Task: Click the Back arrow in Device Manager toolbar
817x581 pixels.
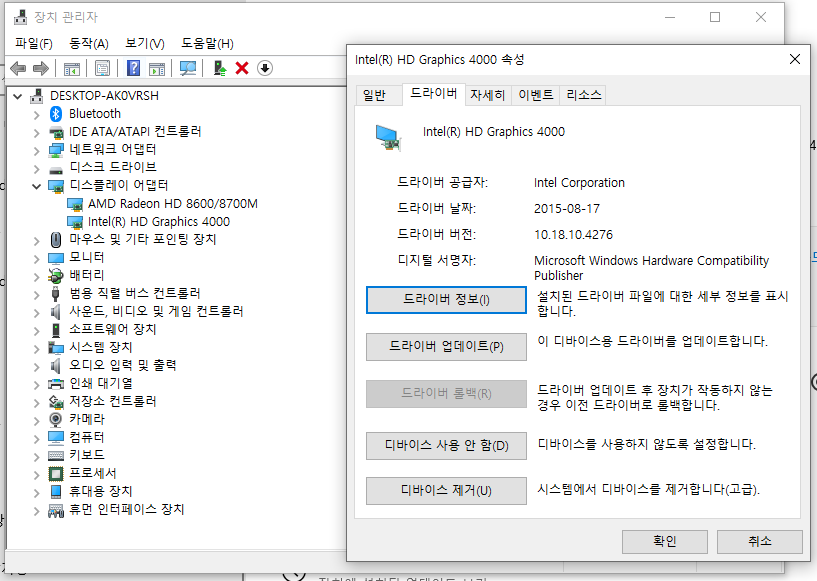Action: [x=18, y=68]
